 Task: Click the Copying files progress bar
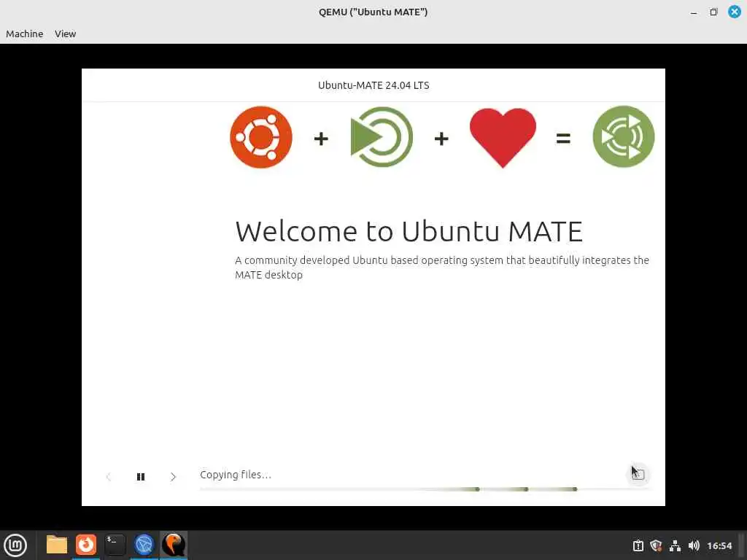click(426, 489)
